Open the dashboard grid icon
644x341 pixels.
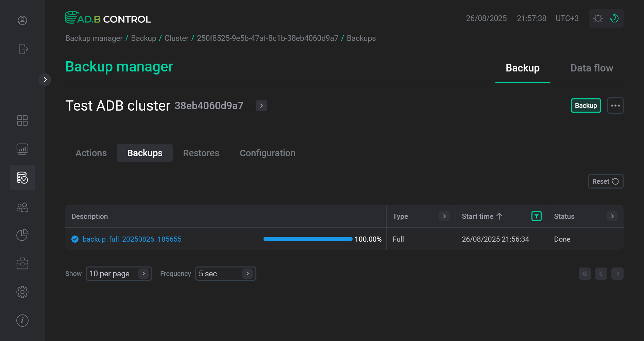[22, 120]
